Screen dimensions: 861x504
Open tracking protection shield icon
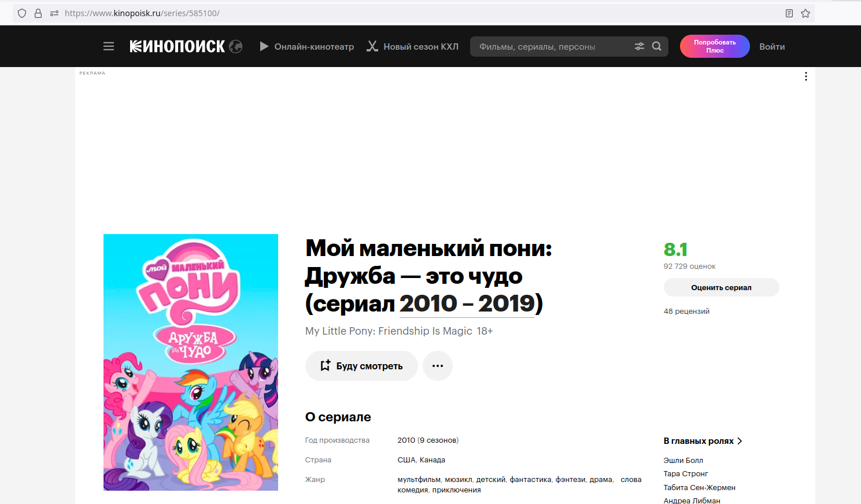(22, 13)
